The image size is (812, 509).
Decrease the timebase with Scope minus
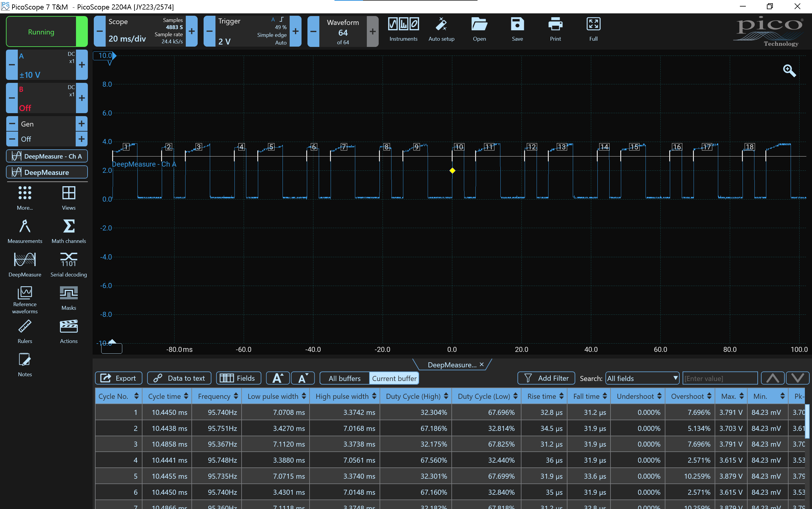coord(99,31)
